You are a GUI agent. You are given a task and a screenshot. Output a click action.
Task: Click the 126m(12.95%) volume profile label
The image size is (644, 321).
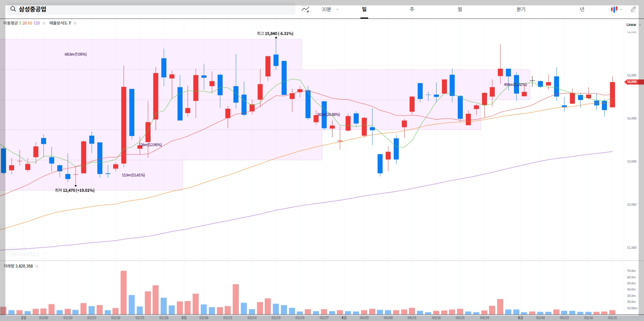tap(150, 145)
